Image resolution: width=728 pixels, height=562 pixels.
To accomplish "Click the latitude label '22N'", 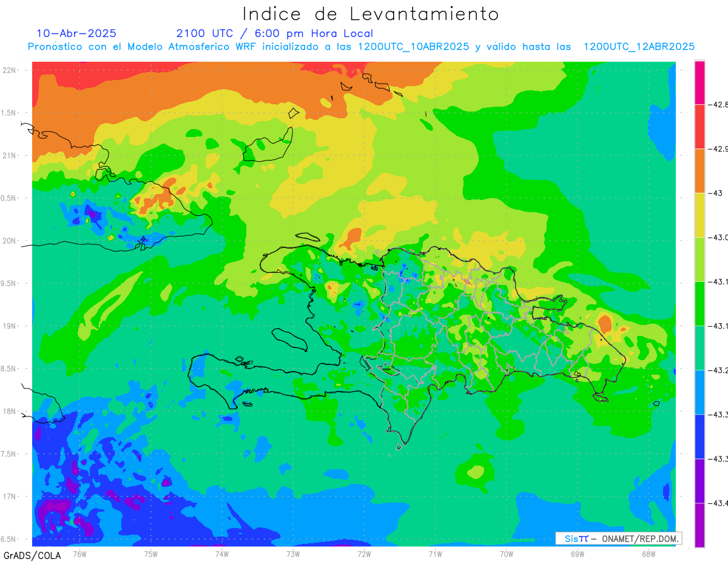I will (x=10, y=70).
